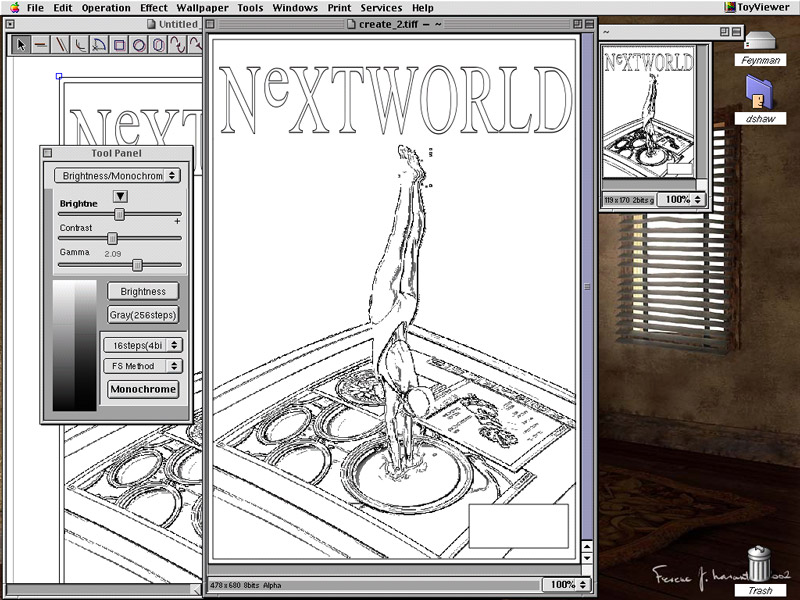800x600 pixels.
Task: Select the arc sector tool
Action: click(x=99, y=45)
